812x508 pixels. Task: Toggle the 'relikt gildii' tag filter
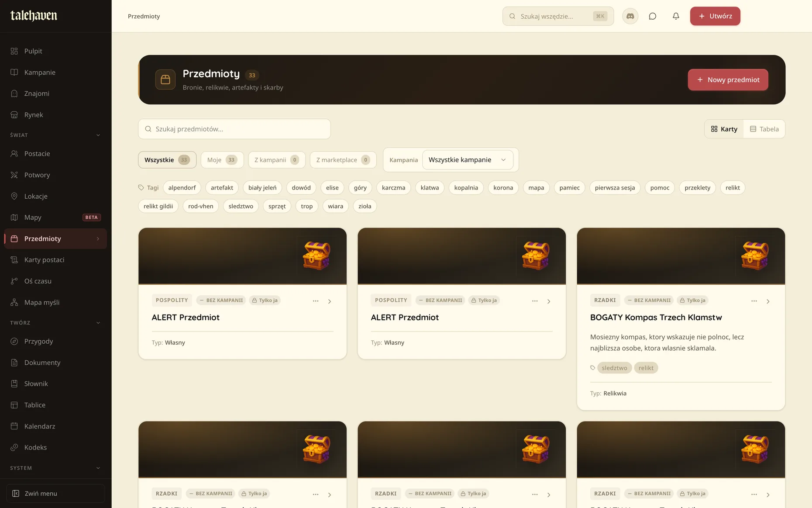[x=158, y=206]
